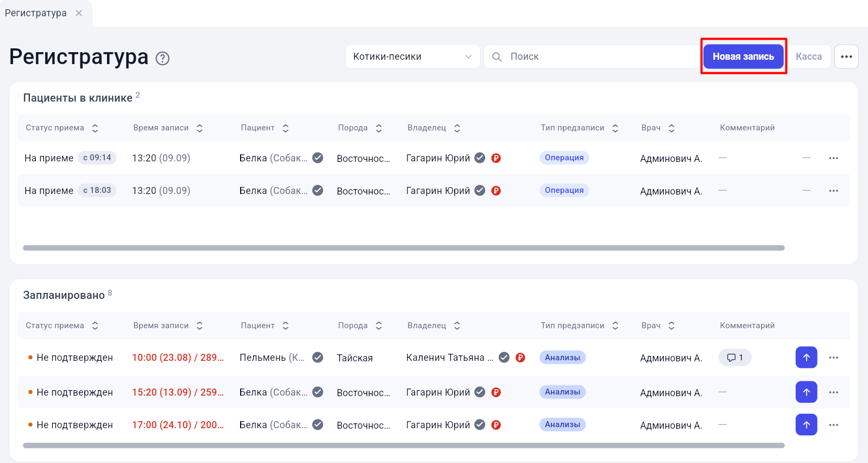The height and width of the screenshot is (463, 868).
Task: Open the three-dot menu next to Касса
Action: coord(846,57)
